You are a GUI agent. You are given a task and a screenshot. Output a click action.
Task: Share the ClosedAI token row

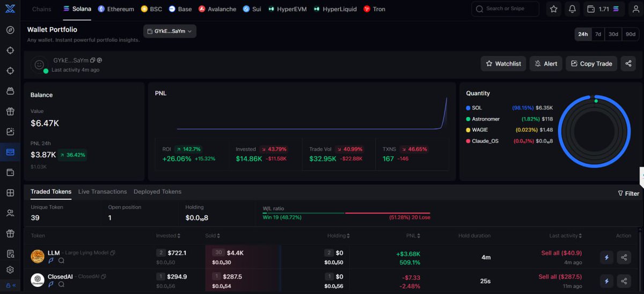(624, 281)
